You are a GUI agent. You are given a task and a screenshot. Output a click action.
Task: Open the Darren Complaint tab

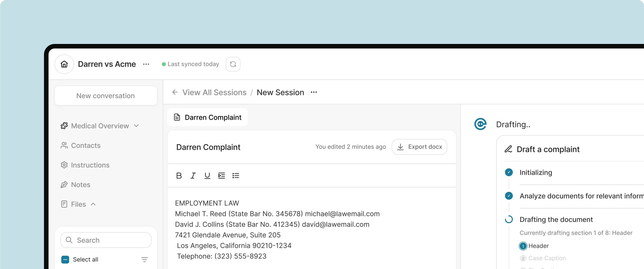click(208, 117)
